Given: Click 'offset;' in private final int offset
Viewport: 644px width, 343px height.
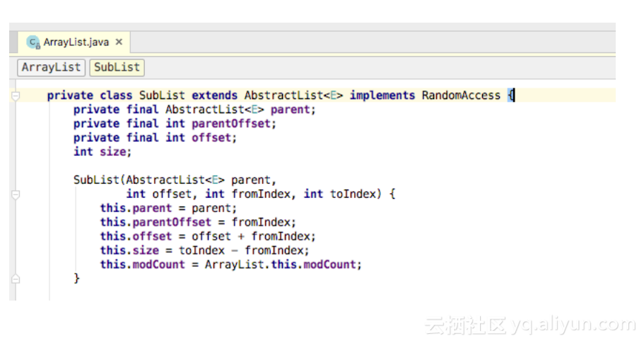Looking at the screenshot, I should 214,138.
